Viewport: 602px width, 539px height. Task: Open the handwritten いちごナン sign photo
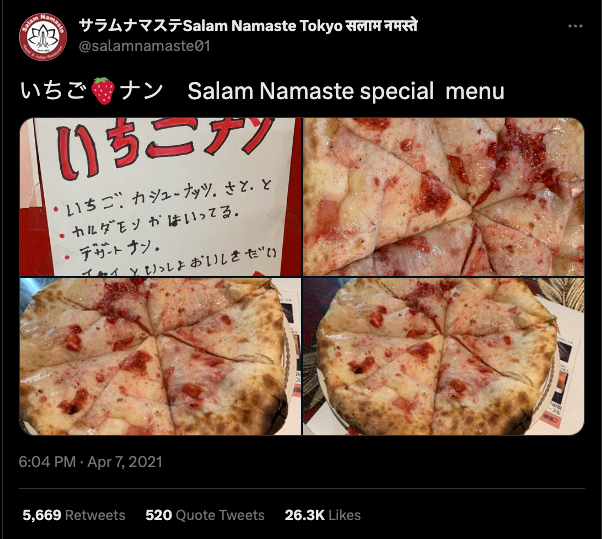click(160, 197)
